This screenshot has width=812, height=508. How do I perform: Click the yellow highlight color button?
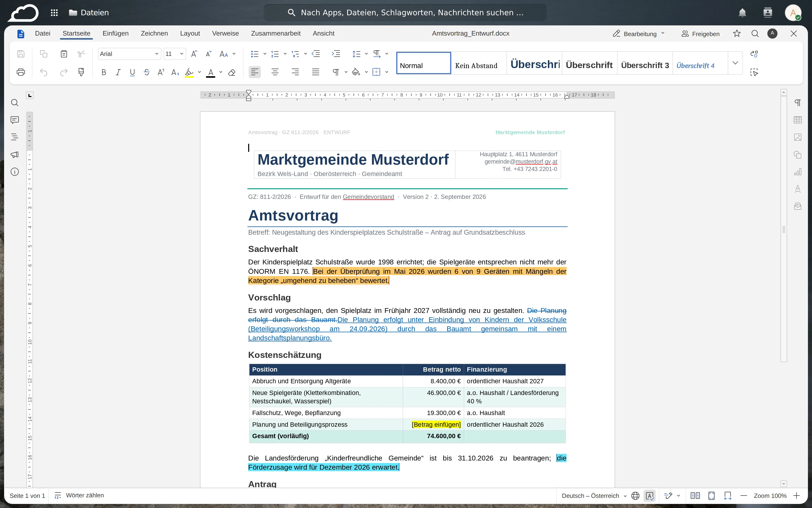click(x=189, y=72)
